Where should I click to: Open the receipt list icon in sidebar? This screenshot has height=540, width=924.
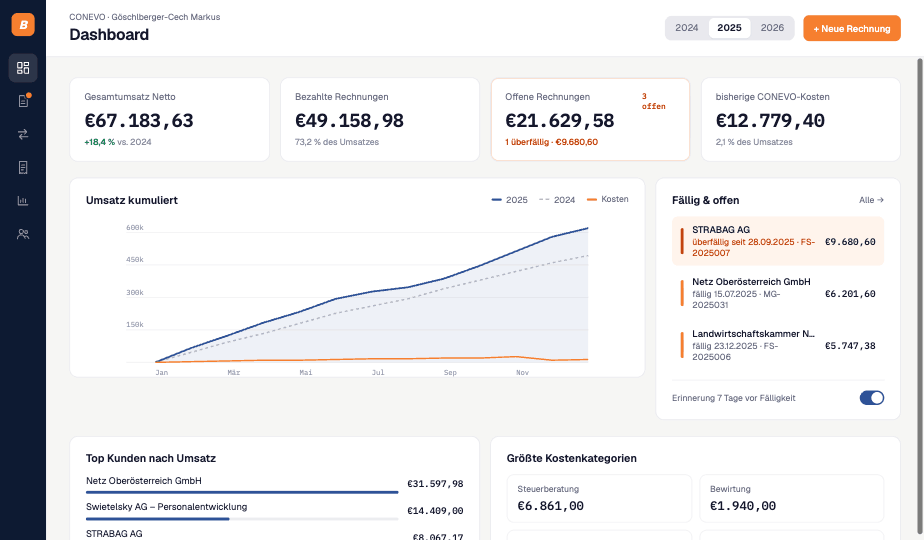click(x=23, y=167)
